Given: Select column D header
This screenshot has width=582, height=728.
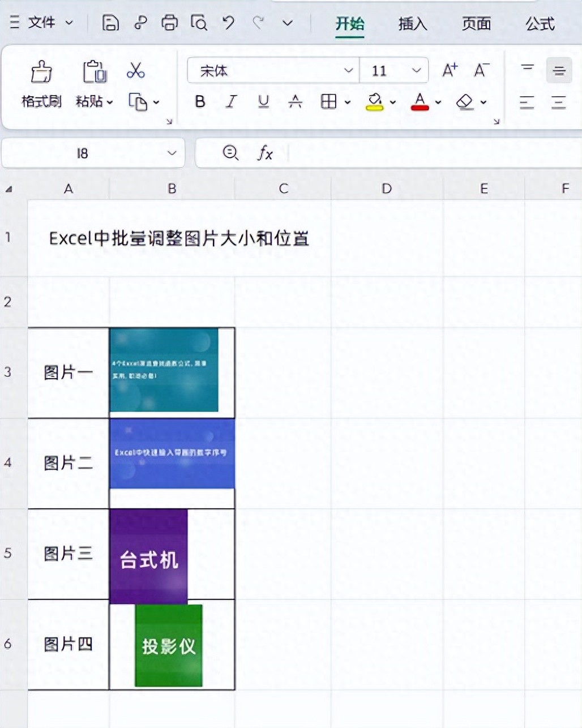Looking at the screenshot, I should click(x=387, y=189).
